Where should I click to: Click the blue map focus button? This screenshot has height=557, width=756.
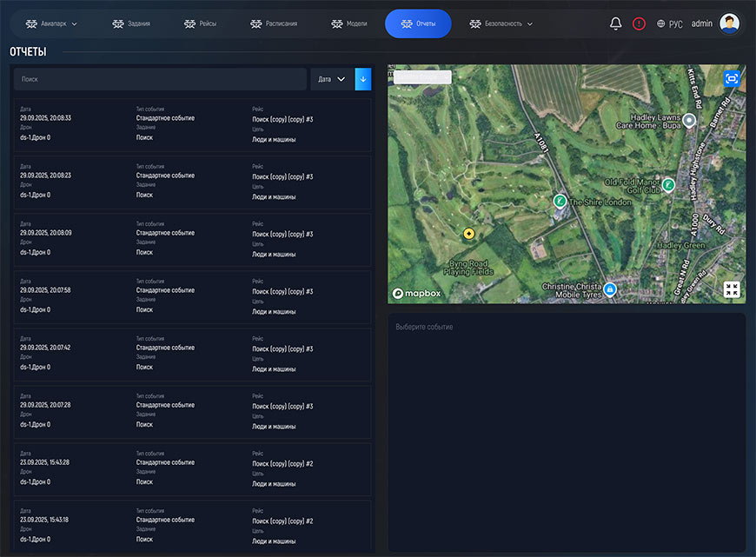click(732, 78)
